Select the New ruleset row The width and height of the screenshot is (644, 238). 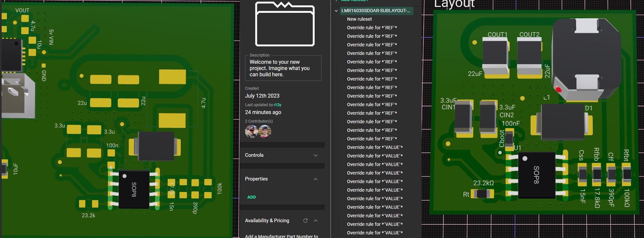360,19
